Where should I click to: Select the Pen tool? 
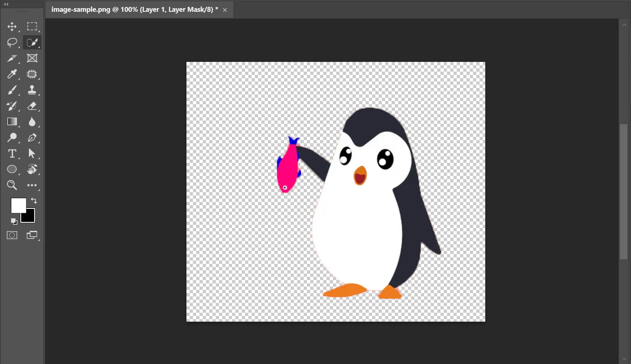pos(32,138)
